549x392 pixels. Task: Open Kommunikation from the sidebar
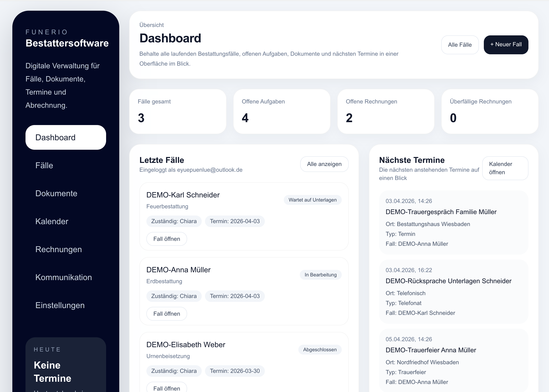pos(64,277)
